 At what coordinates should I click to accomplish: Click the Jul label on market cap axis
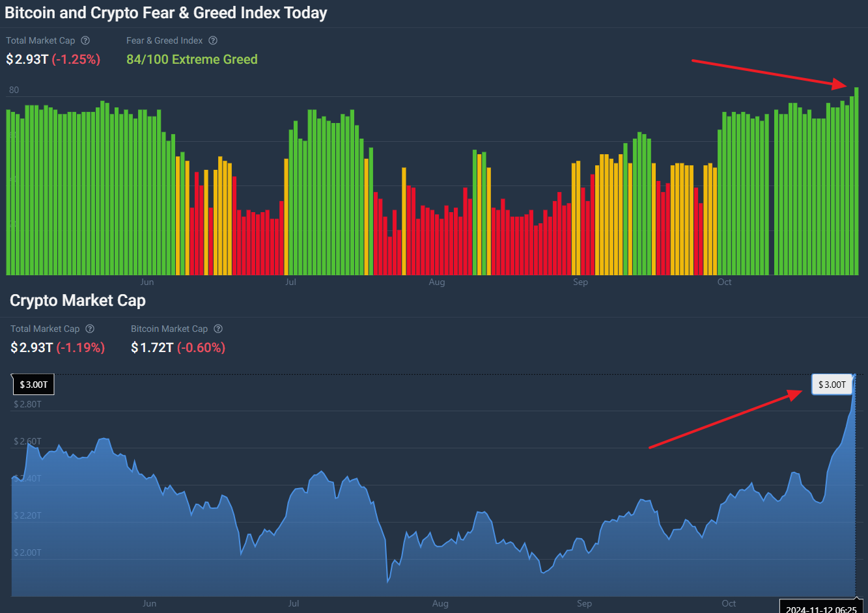coord(294,603)
